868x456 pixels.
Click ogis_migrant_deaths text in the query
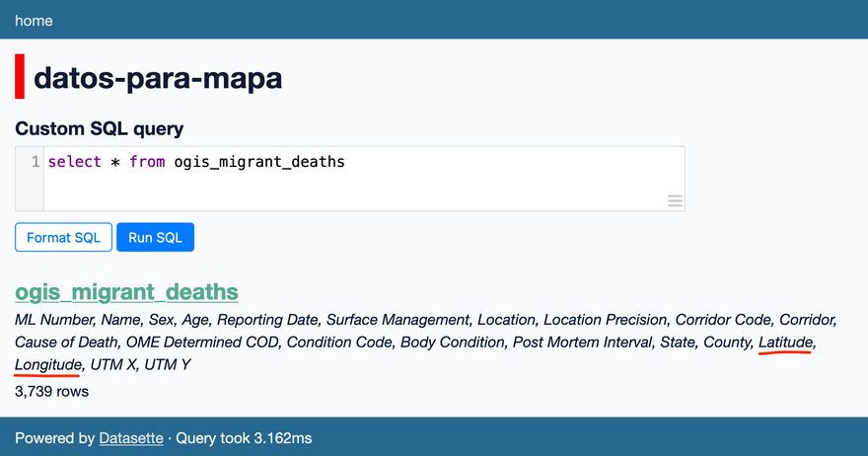[x=259, y=162]
